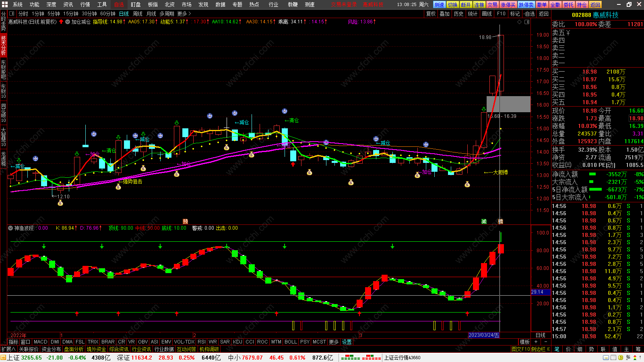Viewport: 644px width, 362px height.
Task: Open indicator 设置 settings
Action: 347,342
